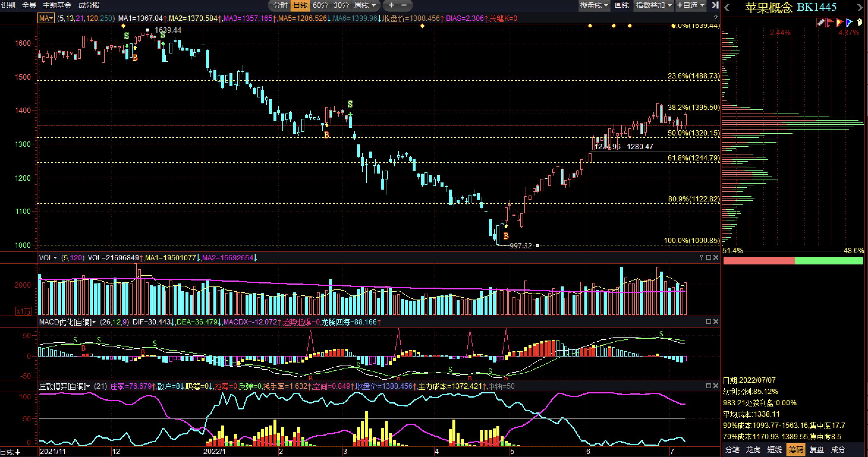This screenshot has width=868, height=457.
Task: Select the horizontal bars chip distribution icon
Action: 830,23
